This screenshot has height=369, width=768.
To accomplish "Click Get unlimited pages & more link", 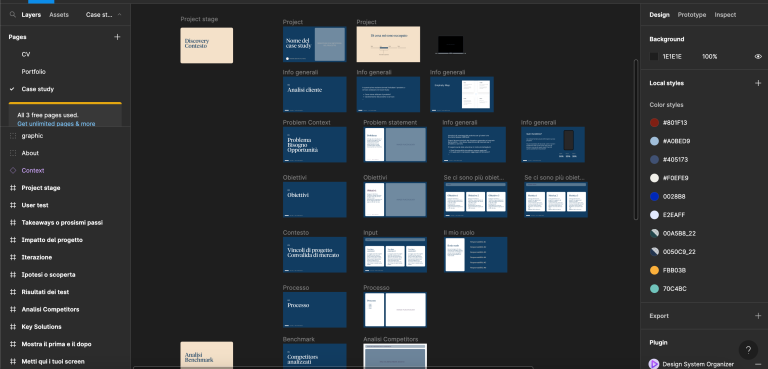I will click(x=56, y=124).
